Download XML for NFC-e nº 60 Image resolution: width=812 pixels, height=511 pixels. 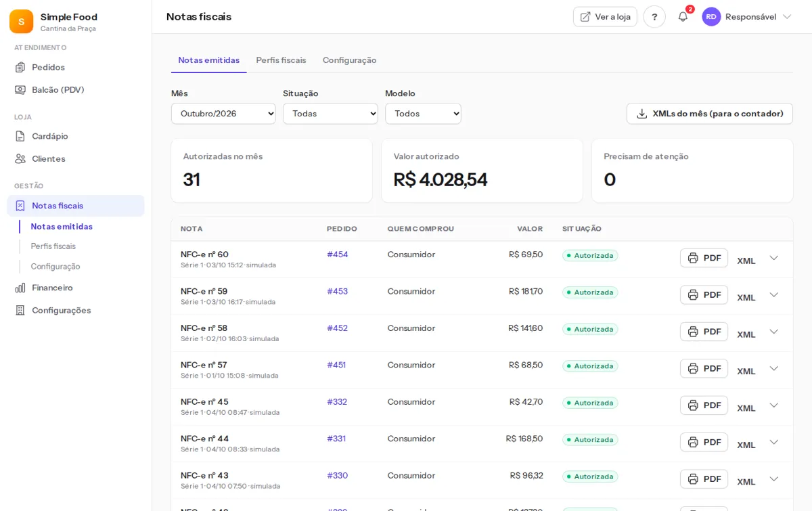(746, 261)
